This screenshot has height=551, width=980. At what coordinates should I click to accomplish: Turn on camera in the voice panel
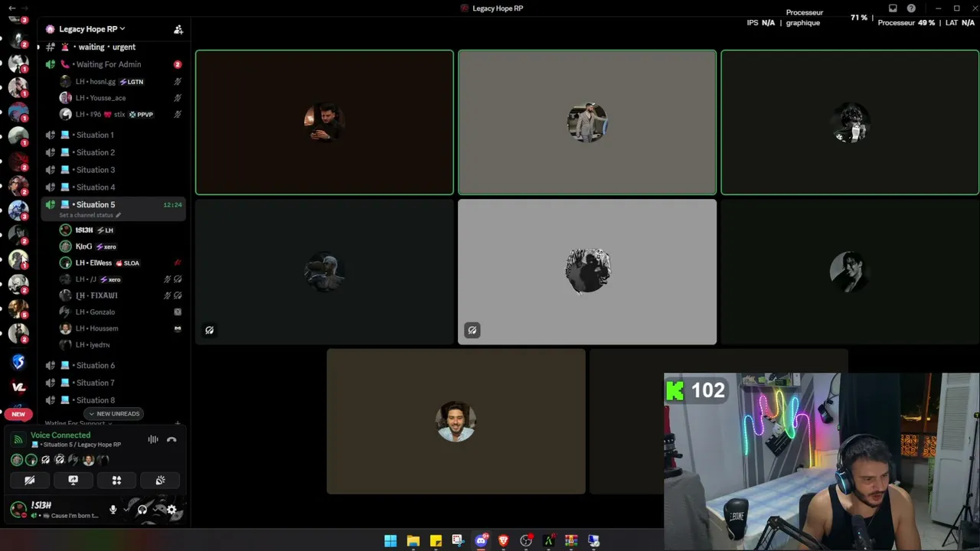pos(30,481)
